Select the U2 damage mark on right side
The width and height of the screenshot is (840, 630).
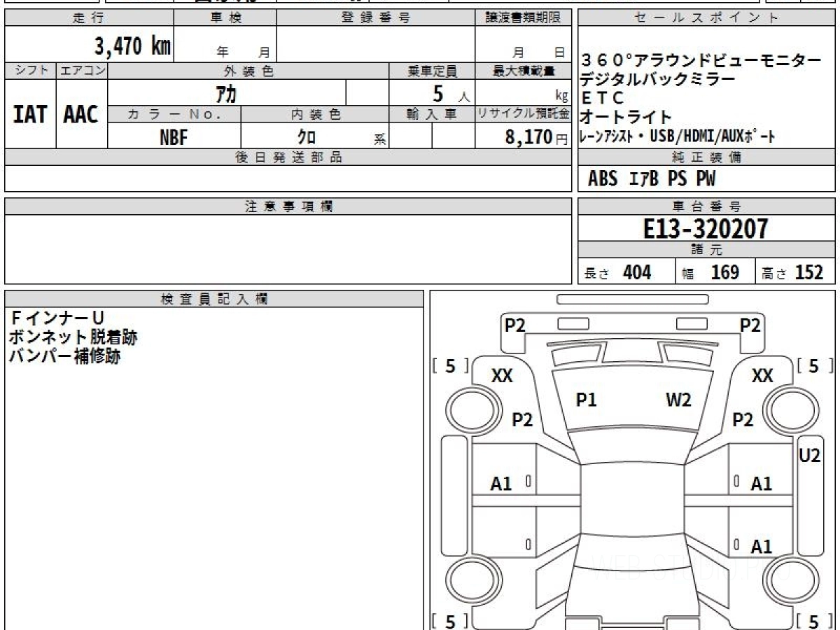pyautogui.click(x=809, y=455)
